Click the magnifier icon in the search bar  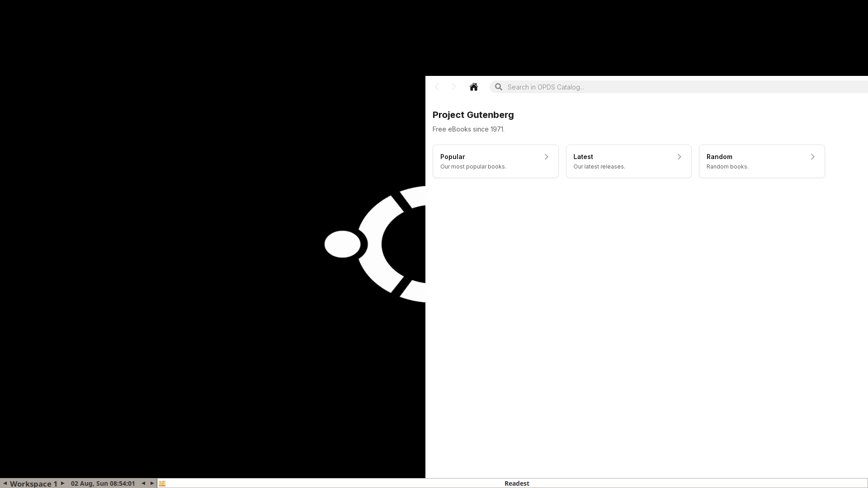[x=499, y=87]
